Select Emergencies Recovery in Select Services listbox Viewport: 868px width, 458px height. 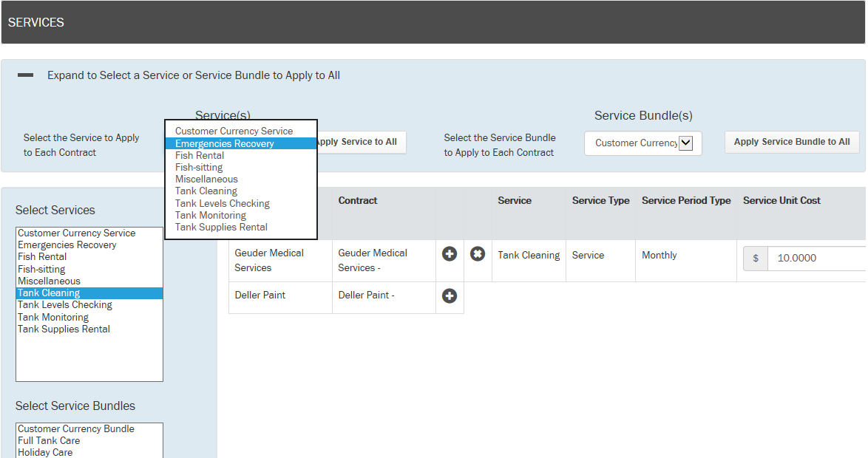[67, 245]
